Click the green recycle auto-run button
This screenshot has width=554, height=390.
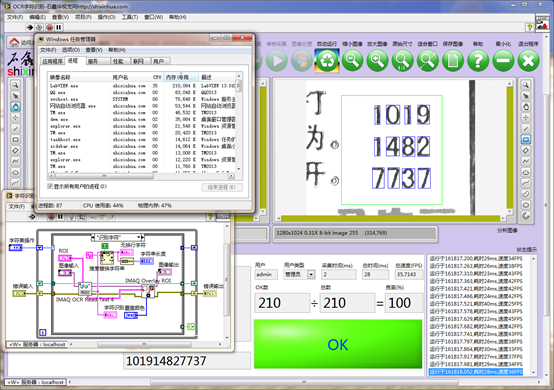[327, 61]
